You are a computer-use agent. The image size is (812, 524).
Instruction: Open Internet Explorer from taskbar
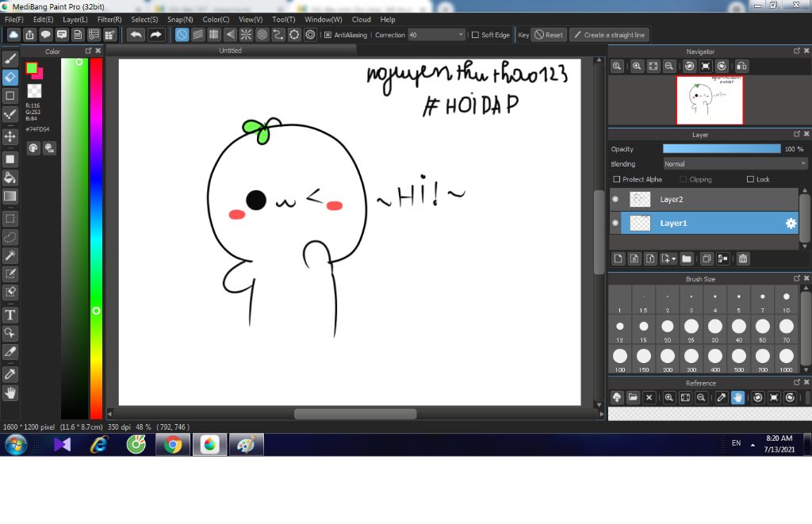point(99,444)
